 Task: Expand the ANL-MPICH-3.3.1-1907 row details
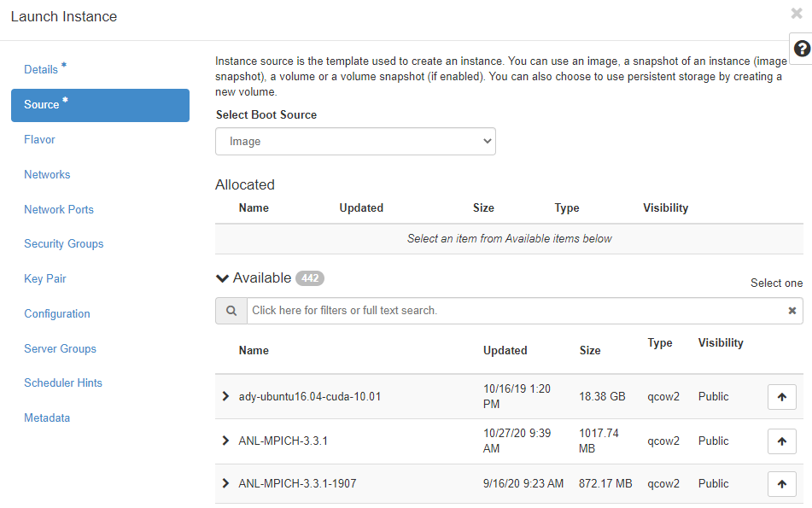(x=225, y=483)
